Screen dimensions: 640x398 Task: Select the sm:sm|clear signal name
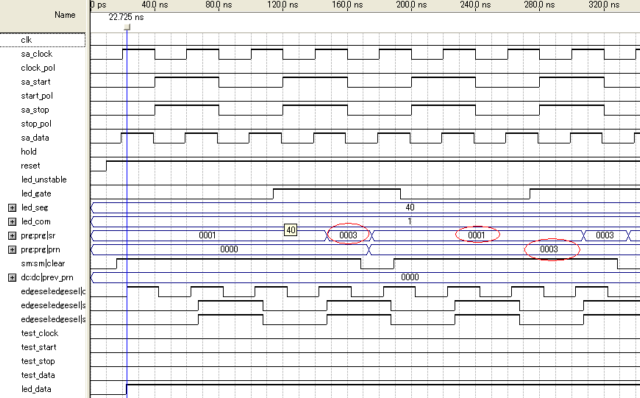pos(43,264)
